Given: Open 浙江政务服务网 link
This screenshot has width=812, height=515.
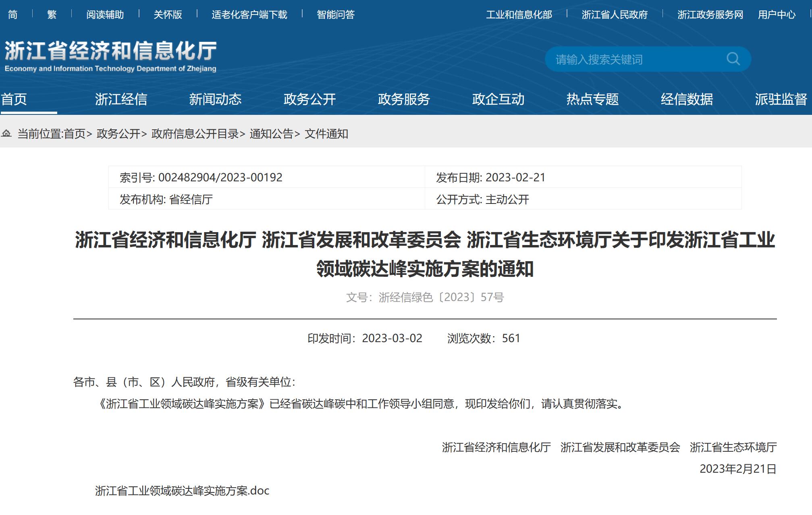Looking at the screenshot, I should (x=710, y=15).
